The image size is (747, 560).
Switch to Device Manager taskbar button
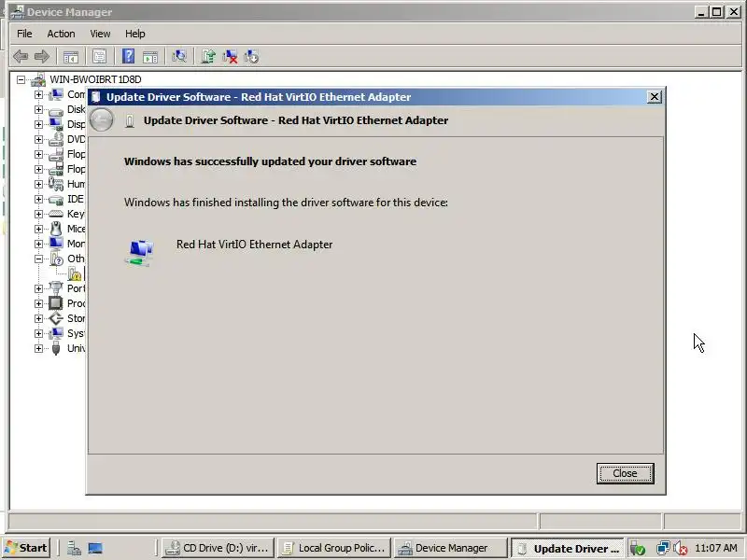point(451,548)
